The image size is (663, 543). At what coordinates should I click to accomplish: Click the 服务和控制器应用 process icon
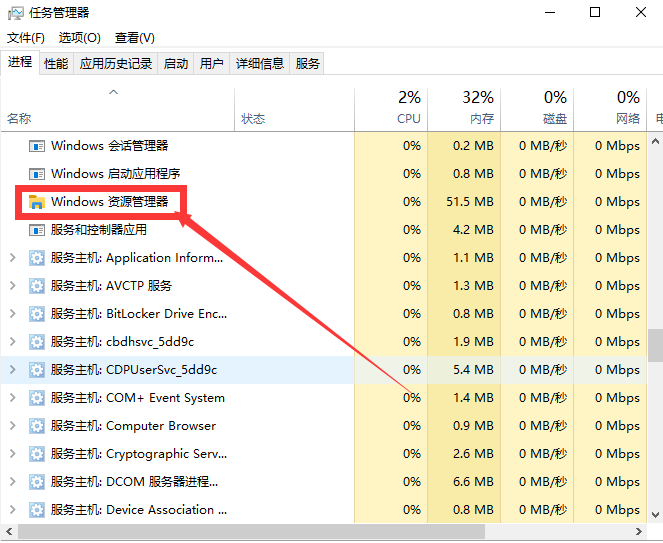tap(37, 230)
